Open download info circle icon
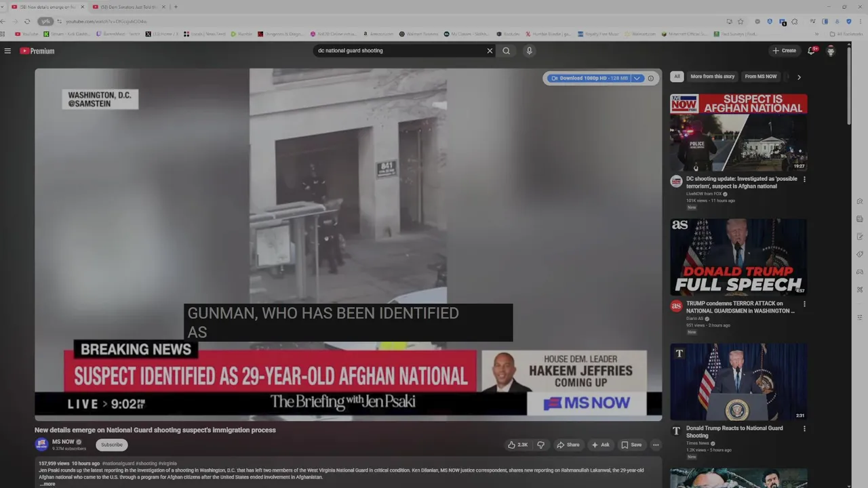This screenshot has width=868, height=488. click(x=650, y=78)
